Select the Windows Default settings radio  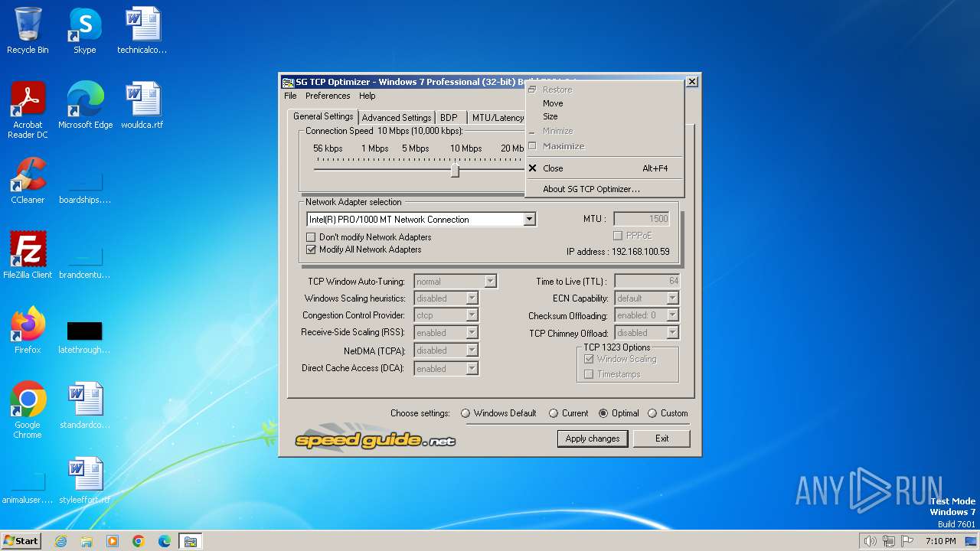pyautogui.click(x=465, y=413)
